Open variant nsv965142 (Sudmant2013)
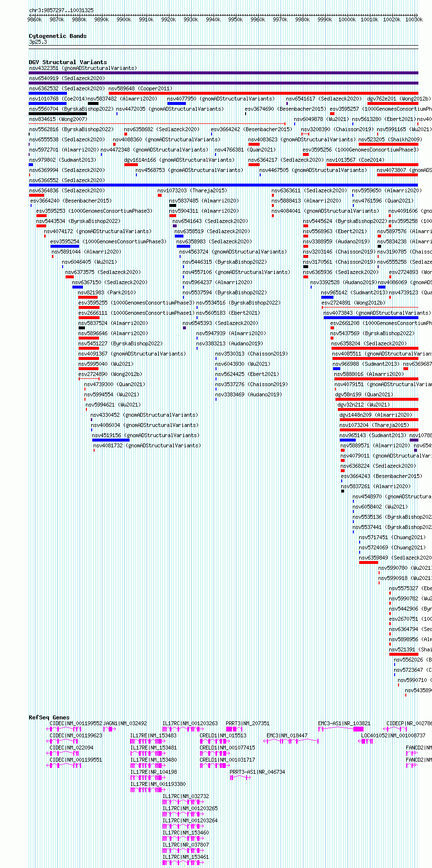Screen dimensions: 432x868 click(354, 292)
